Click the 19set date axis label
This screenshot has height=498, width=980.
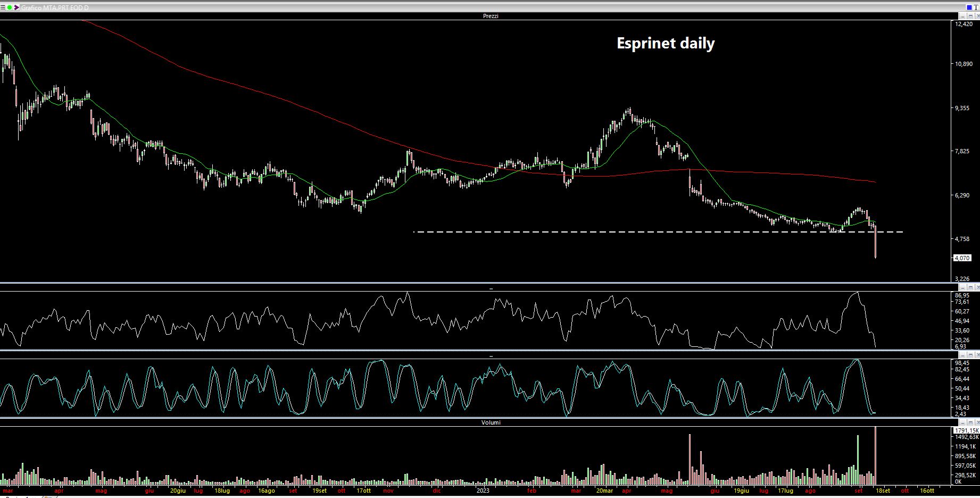pos(319,491)
